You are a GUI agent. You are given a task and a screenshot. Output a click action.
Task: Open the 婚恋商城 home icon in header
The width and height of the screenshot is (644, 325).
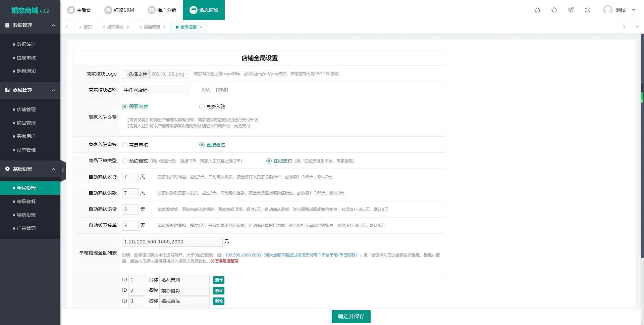(x=537, y=10)
